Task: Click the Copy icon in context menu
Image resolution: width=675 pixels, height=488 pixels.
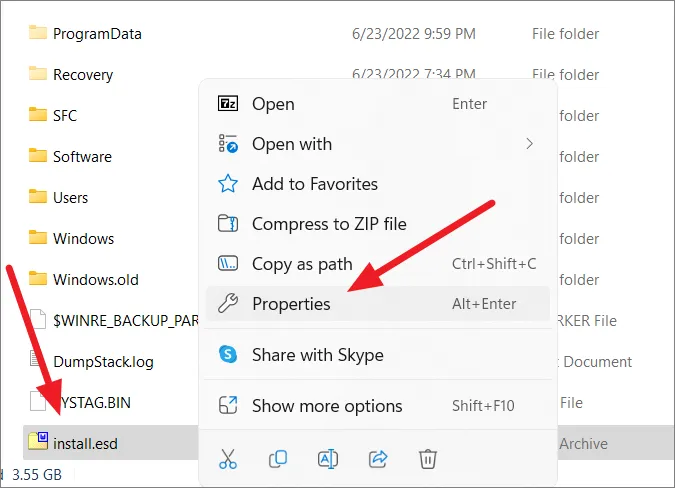Action: click(278, 459)
